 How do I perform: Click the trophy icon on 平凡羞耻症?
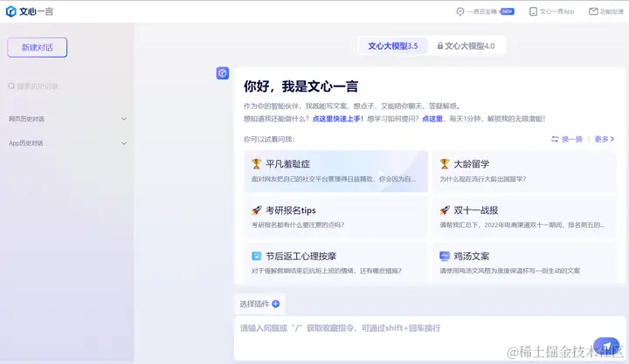256,163
